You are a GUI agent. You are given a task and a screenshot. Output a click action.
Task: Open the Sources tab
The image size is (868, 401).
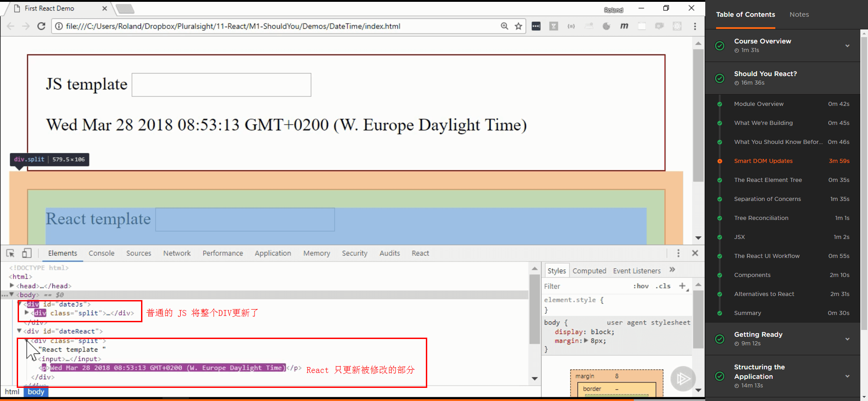click(139, 253)
